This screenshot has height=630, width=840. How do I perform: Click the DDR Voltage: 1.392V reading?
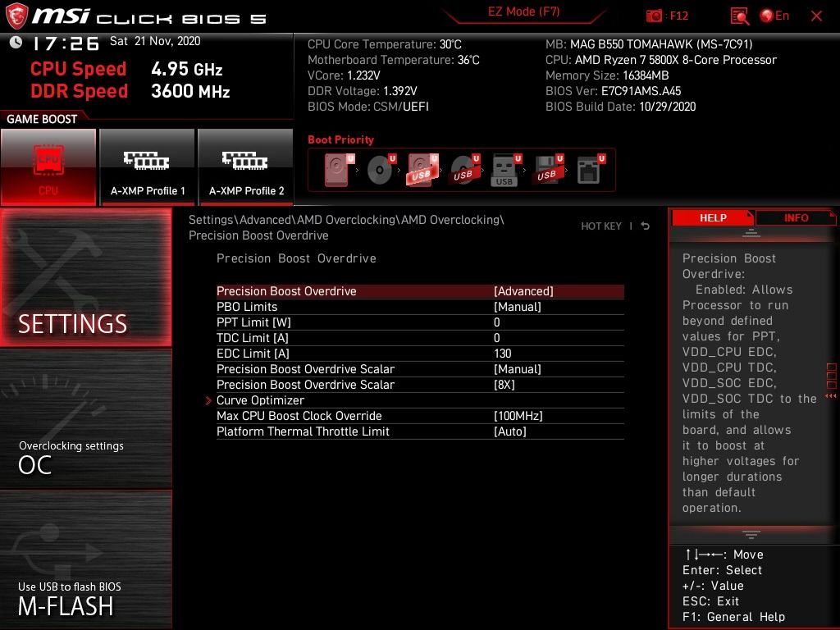[x=362, y=90]
